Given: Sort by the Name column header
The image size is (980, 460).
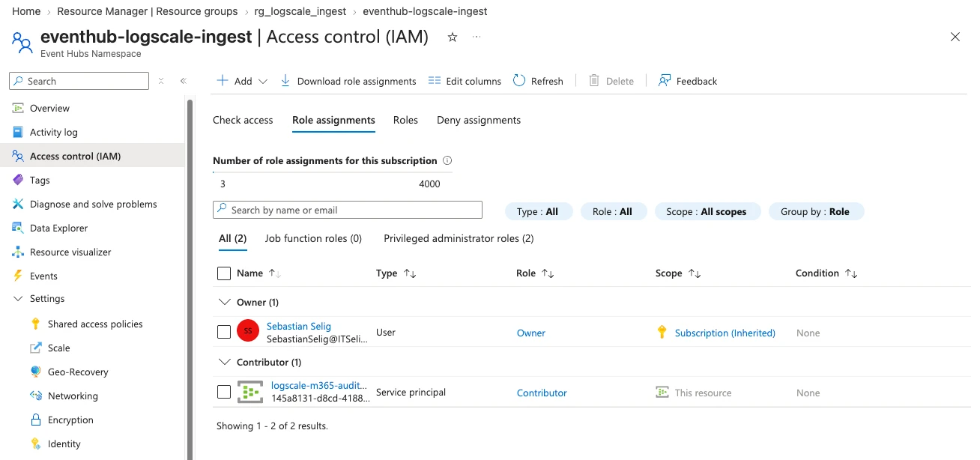Looking at the screenshot, I should click(x=258, y=273).
